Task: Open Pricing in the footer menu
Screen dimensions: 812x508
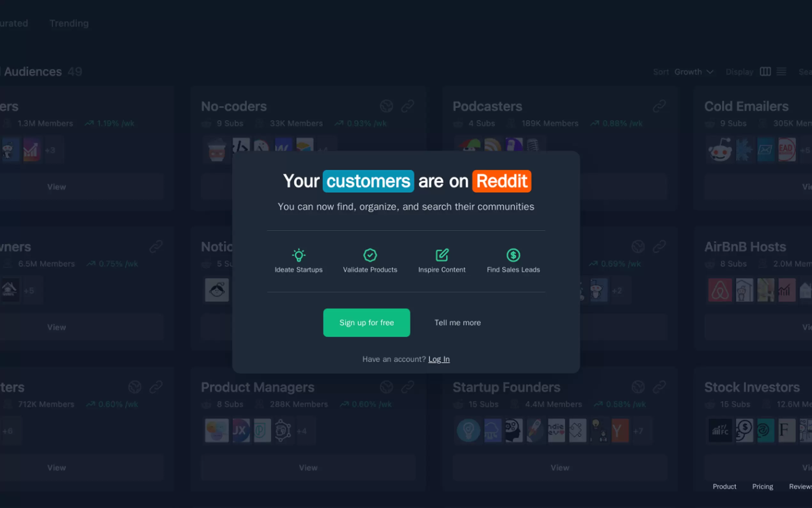Action: point(762,487)
